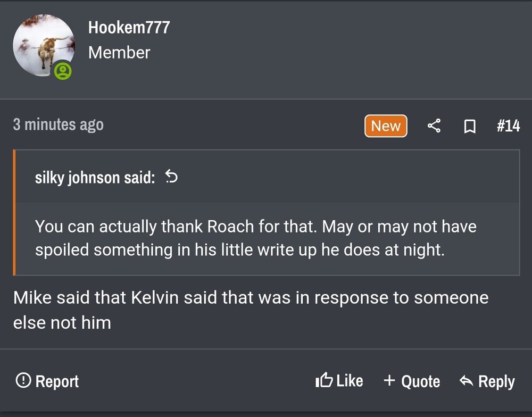Click the Reply button label
Image resolution: width=532 pixels, height=417 pixels.
[x=496, y=381]
